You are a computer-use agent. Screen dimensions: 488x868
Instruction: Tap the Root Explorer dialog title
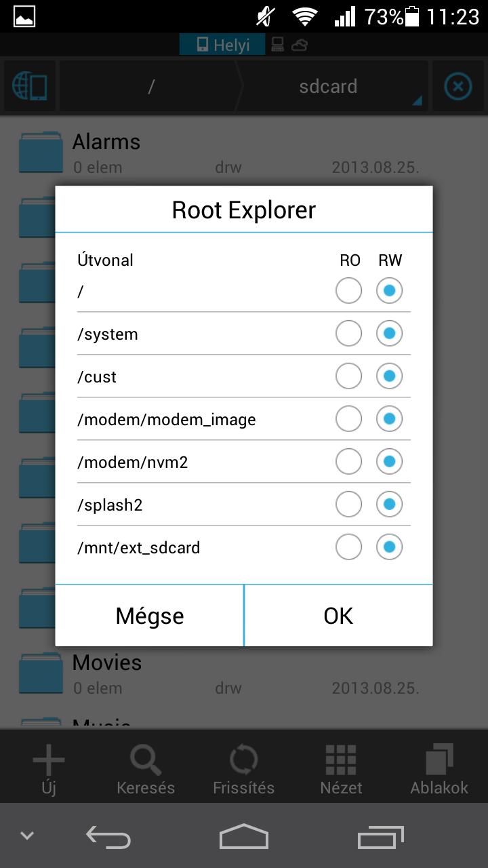244,210
